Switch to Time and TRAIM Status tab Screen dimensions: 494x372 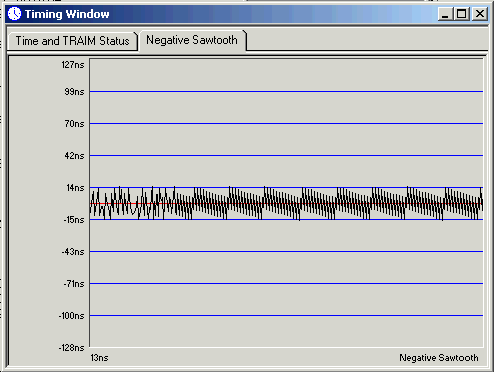(x=72, y=41)
